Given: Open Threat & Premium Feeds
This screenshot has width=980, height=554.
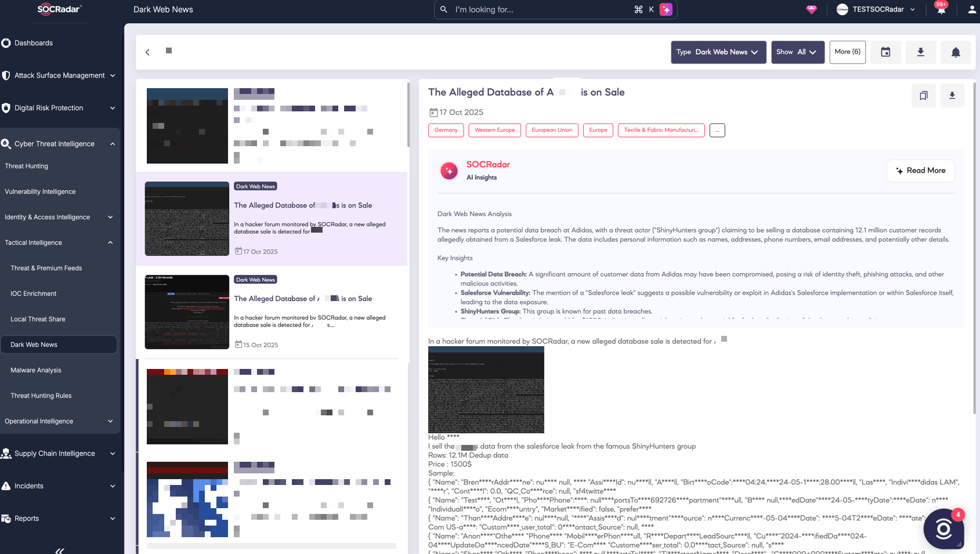Looking at the screenshot, I should pyautogui.click(x=46, y=268).
